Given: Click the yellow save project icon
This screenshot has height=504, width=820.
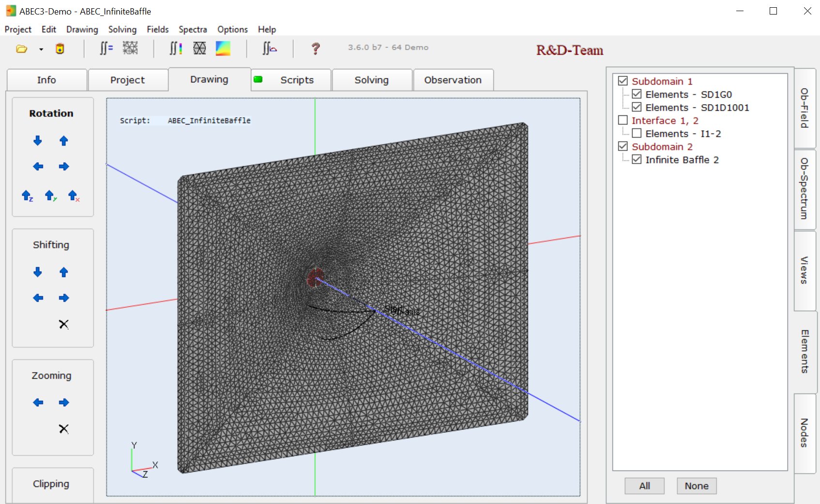Looking at the screenshot, I should (x=60, y=49).
